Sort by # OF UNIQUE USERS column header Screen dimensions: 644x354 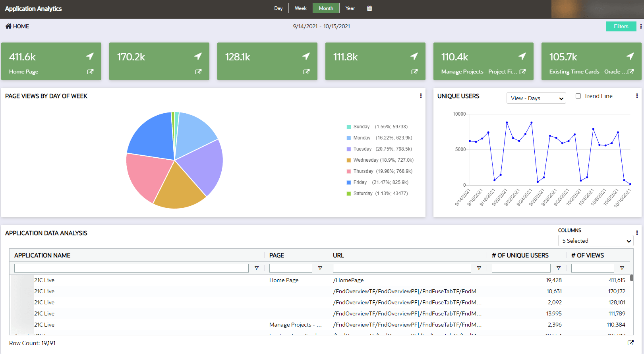click(x=520, y=255)
